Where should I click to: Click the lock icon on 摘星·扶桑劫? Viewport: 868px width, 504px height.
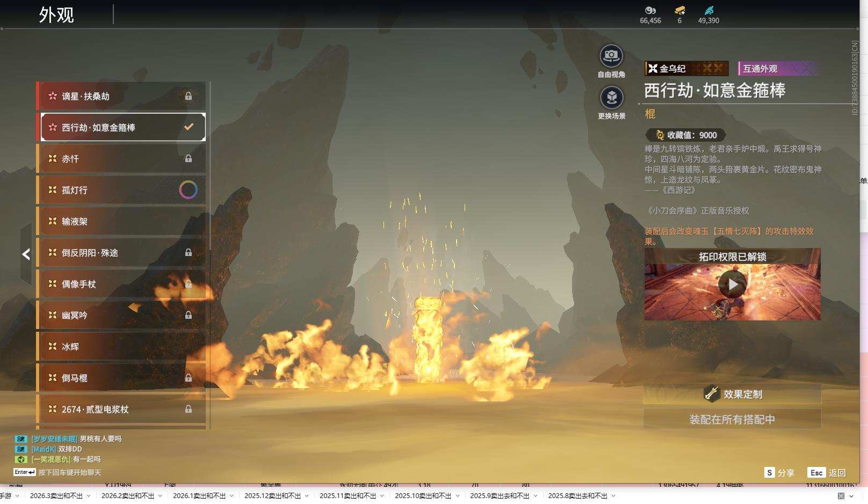[189, 96]
